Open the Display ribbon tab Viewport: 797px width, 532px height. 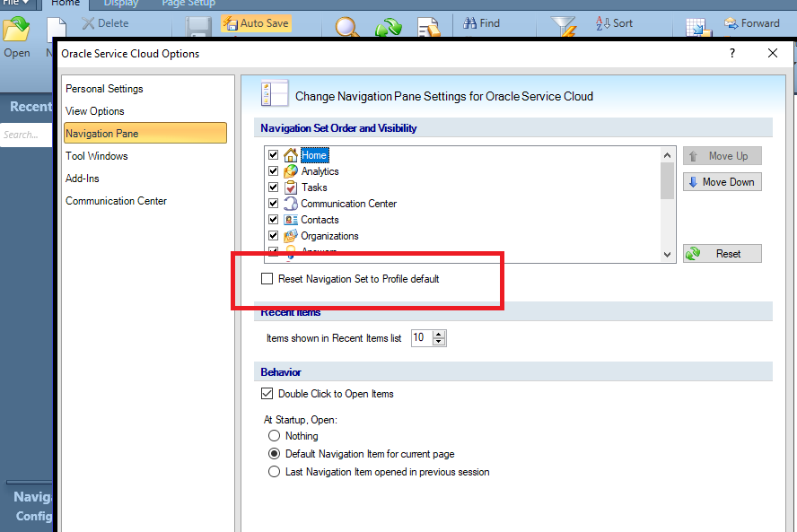point(121,3)
